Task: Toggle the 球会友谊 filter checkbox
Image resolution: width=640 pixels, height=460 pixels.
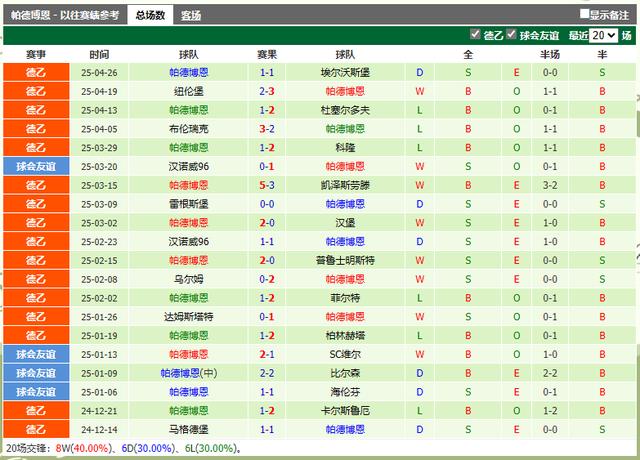Action: 511,35
